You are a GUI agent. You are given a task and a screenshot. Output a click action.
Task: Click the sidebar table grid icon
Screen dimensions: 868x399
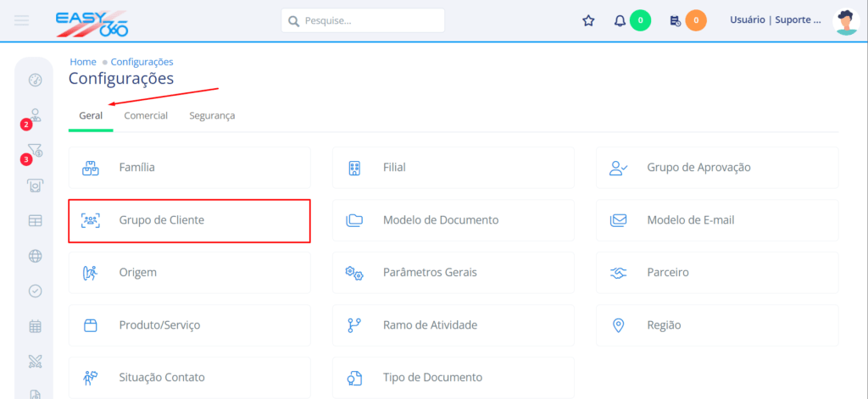[36, 220]
